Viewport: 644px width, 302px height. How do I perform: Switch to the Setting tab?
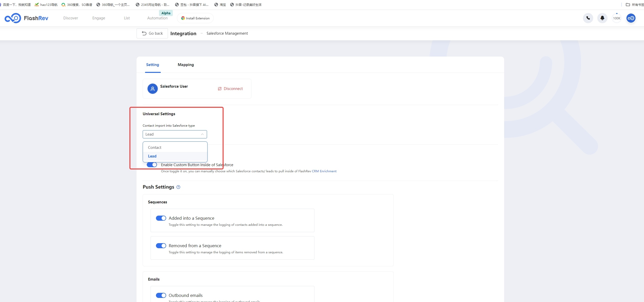[x=153, y=65]
